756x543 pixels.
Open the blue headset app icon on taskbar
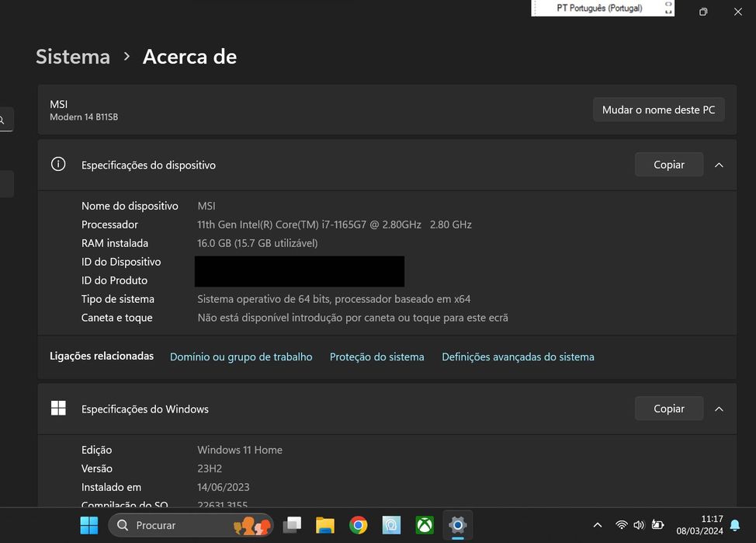point(391,525)
